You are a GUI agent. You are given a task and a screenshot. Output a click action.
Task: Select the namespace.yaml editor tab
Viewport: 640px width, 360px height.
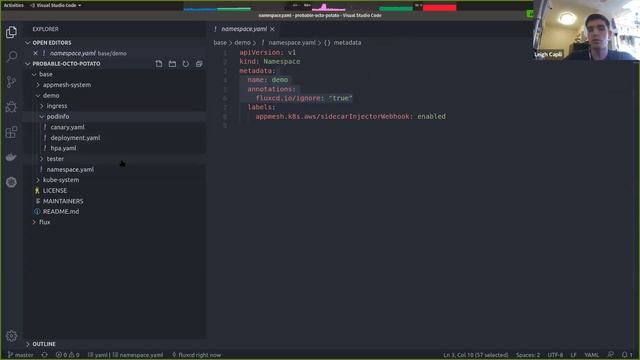coord(244,29)
